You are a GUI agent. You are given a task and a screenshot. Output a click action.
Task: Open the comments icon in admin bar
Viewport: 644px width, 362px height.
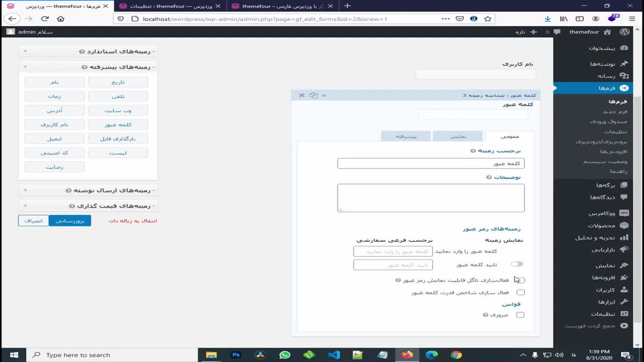point(556,32)
